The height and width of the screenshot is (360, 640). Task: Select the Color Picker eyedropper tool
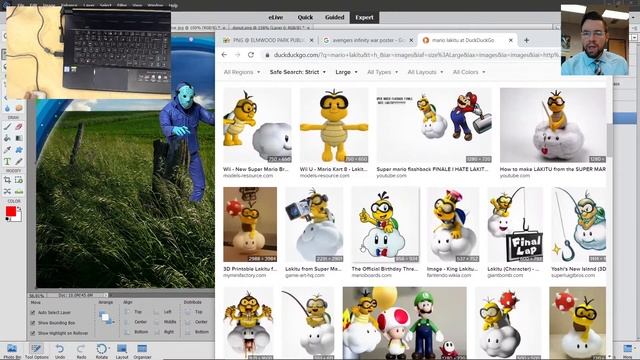coord(7,150)
